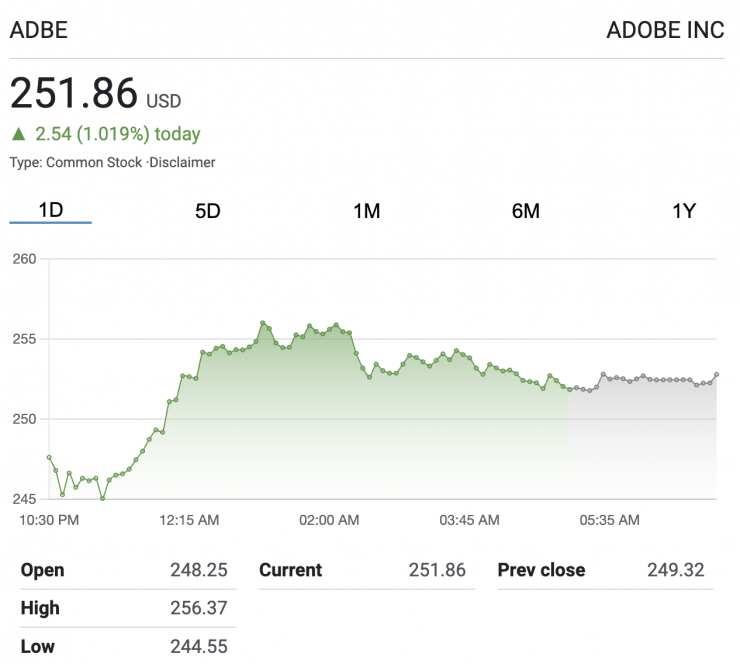Open the 1M time range tab

366,211
